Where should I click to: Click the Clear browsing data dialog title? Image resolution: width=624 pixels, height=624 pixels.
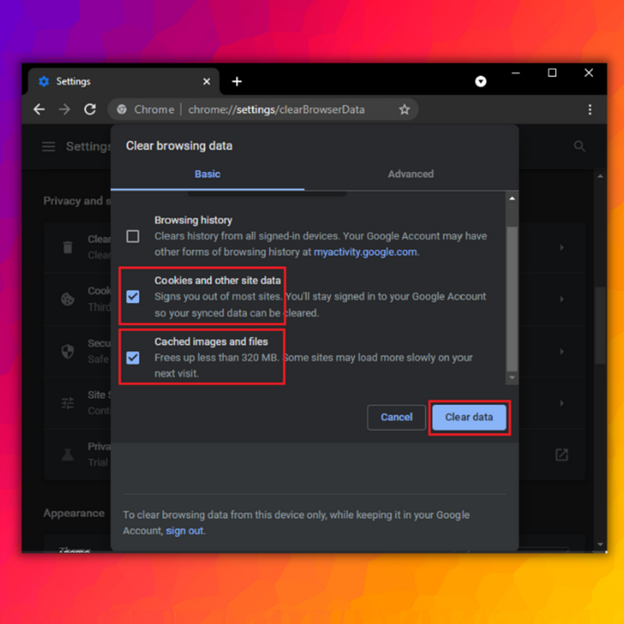[x=179, y=146]
